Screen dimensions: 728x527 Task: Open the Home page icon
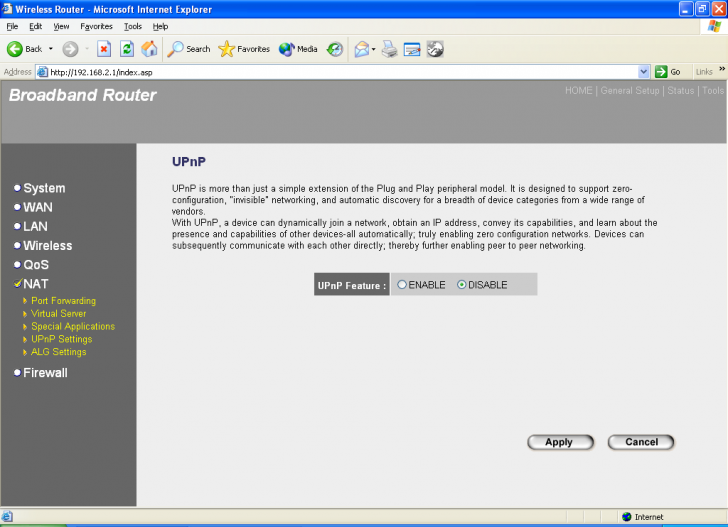coord(149,49)
